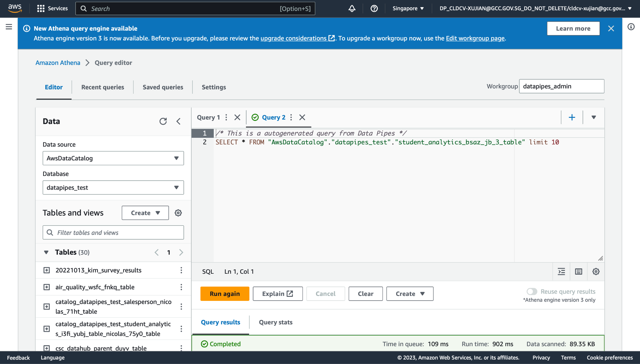Expand air_quality_wsfc_fnkq_table columns
This screenshot has height=364, width=640.
(47, 287)
